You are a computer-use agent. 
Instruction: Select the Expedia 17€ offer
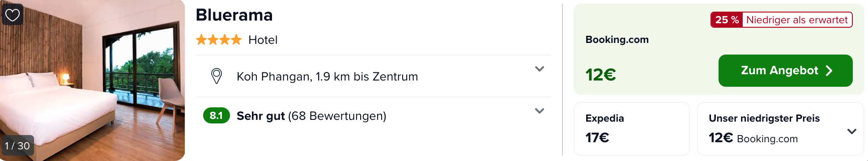coord(631,129)
